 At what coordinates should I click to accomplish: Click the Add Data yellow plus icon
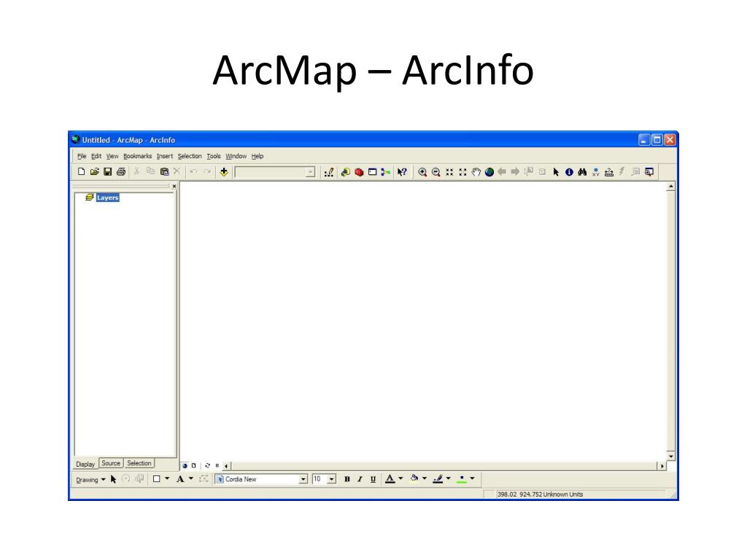[x=224, y=172]
